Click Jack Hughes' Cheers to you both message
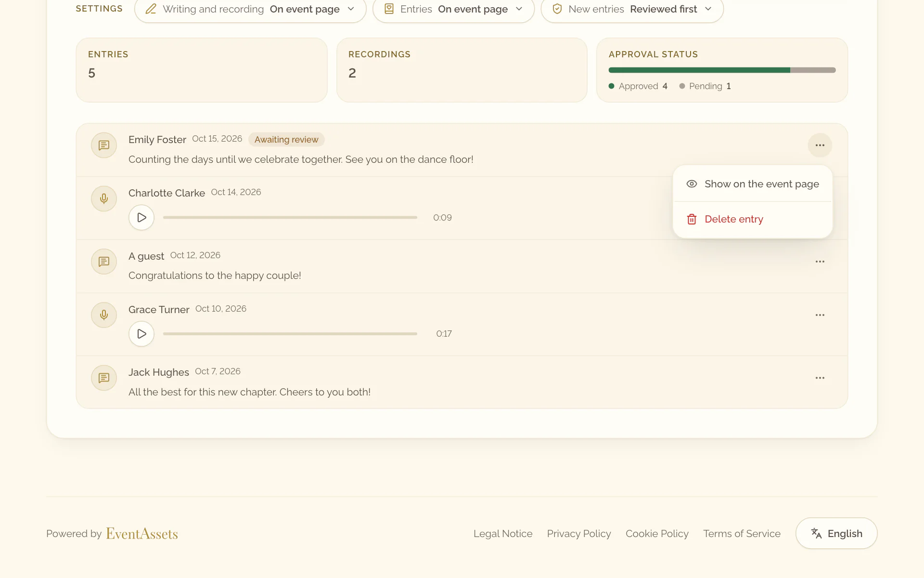 pos(249,392)
